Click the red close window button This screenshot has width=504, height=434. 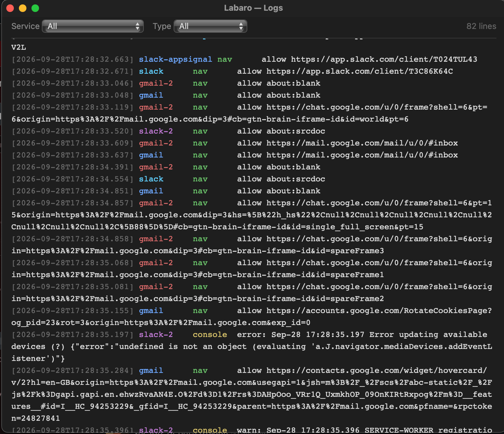click(10, 8)
